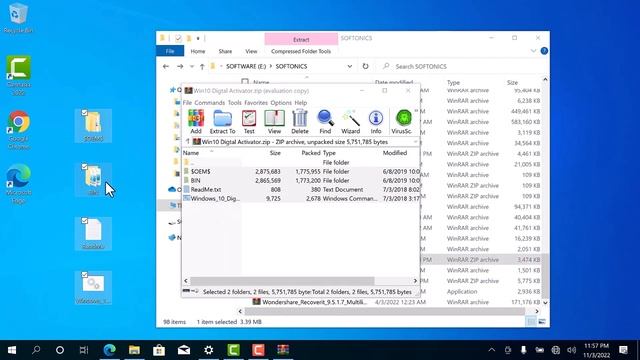Click the Explorer refresh button
640x360 pixels.
[365, 66]
